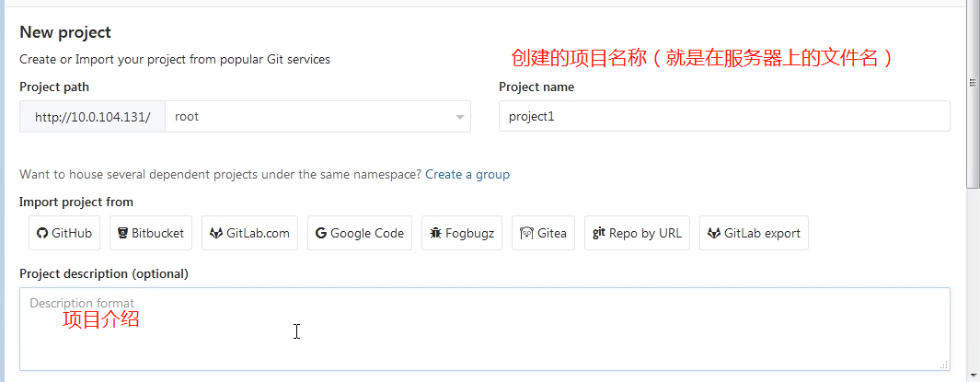Import project from GitLab.com

(x=249, y=233)
